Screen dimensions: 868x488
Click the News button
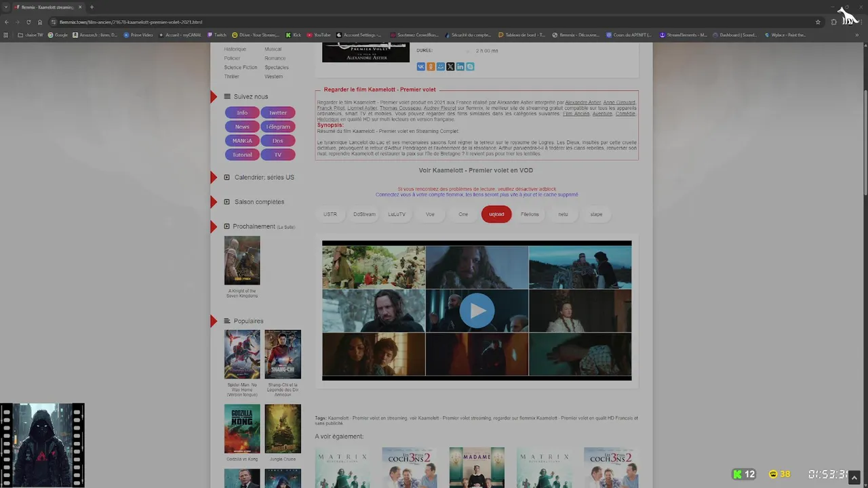coord(242,127)
